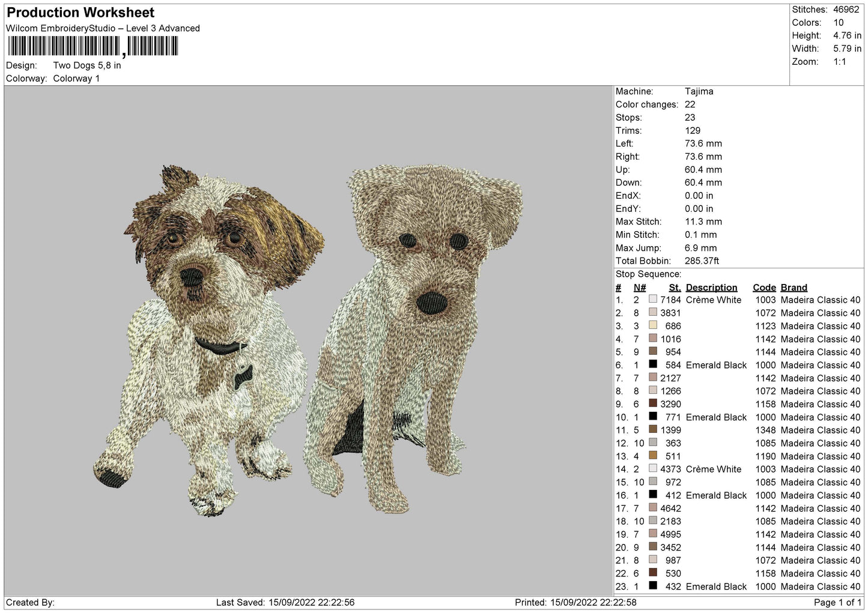Click the Min Stitch value '0.1 mm'
This screenshot has width=868, height=613.
pyautogui.click(x=701, y=235)
